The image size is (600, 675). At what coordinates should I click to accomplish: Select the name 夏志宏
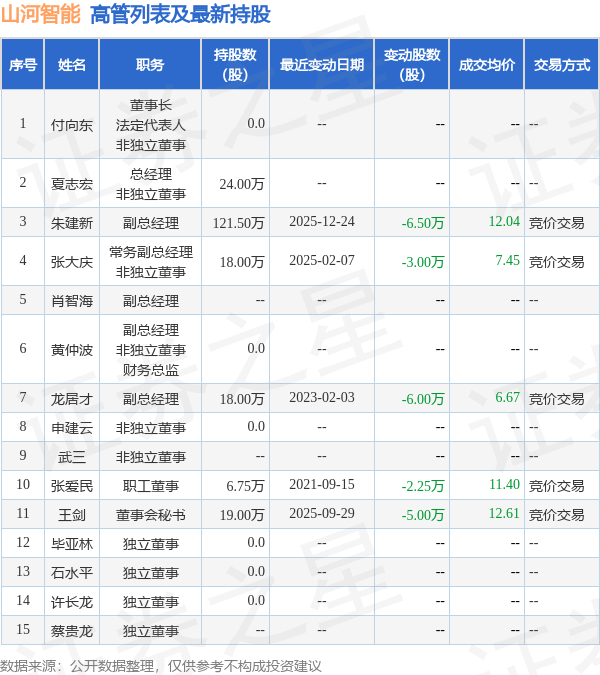pyautogui.click(x=72, y=184)
